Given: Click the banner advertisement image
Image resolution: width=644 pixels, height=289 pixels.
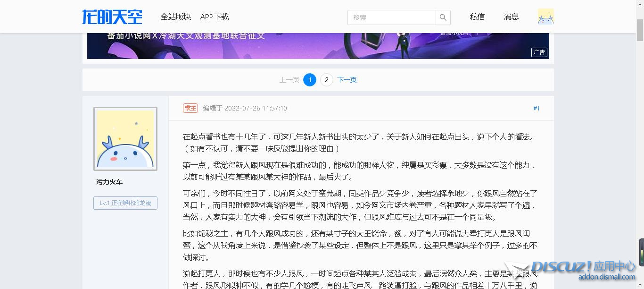Looking at the screenshot, I should [x=318, y=46].
